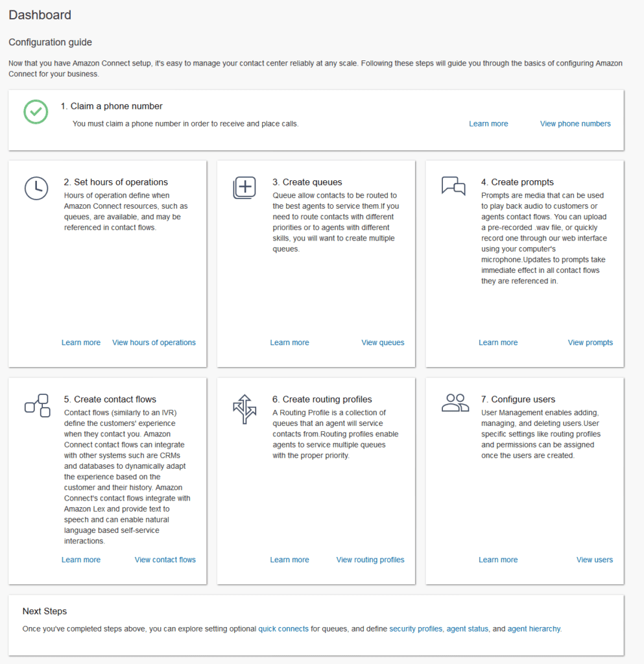Click the Create prompts speech bubbles icon
This screenshot has height=664, width=644.
453,186
